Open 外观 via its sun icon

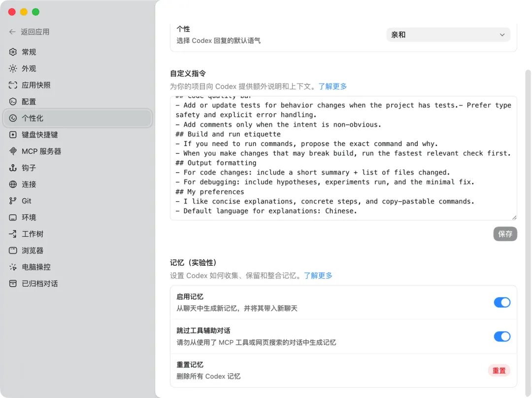coord(13,69)
